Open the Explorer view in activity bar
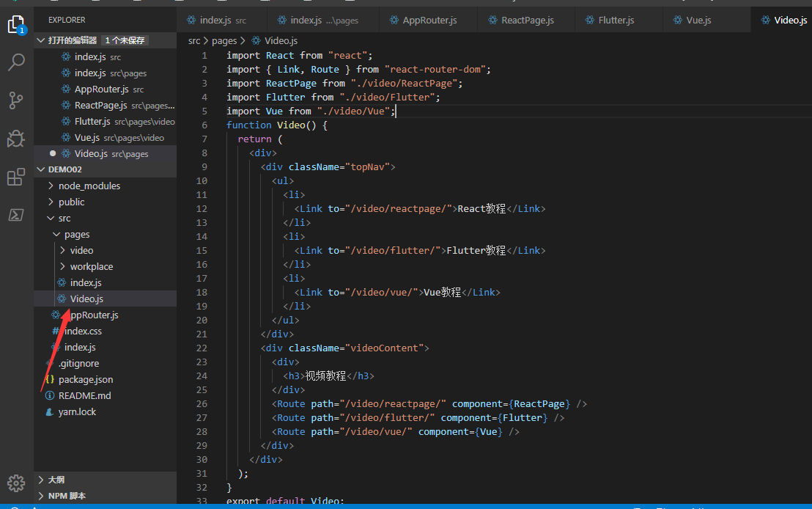 (x=16, y=24)
